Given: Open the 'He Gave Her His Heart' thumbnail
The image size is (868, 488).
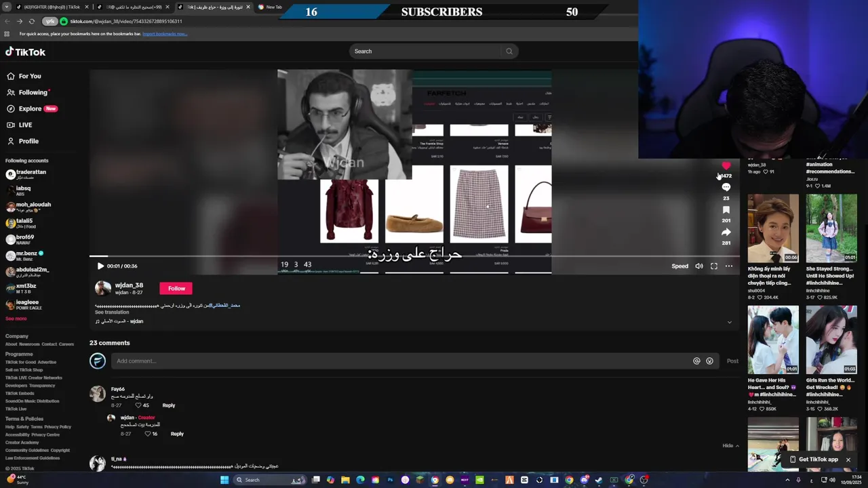Looking at the screenshot, I should click(773, 340).
